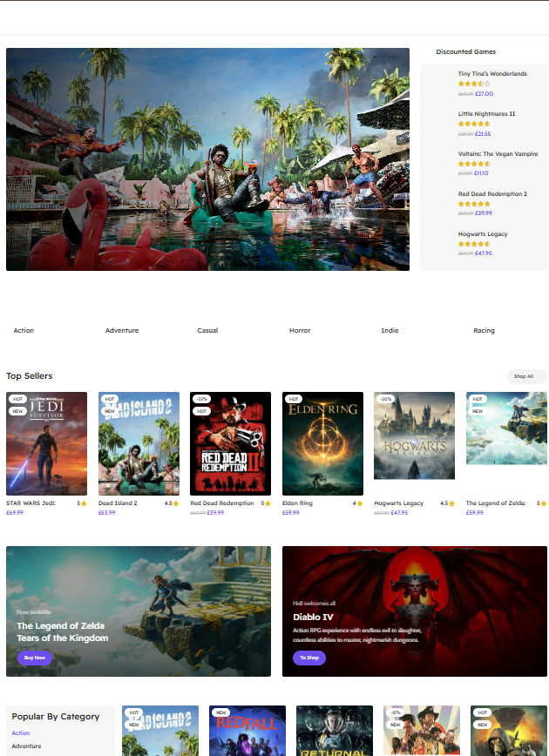Open Hogwarts Legacy cover in Top Sellers
The image size is (549, 756).
click(415, 435)
